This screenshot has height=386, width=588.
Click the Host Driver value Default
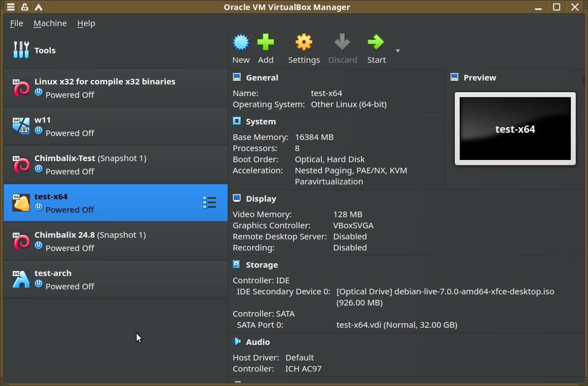[300, 358]
